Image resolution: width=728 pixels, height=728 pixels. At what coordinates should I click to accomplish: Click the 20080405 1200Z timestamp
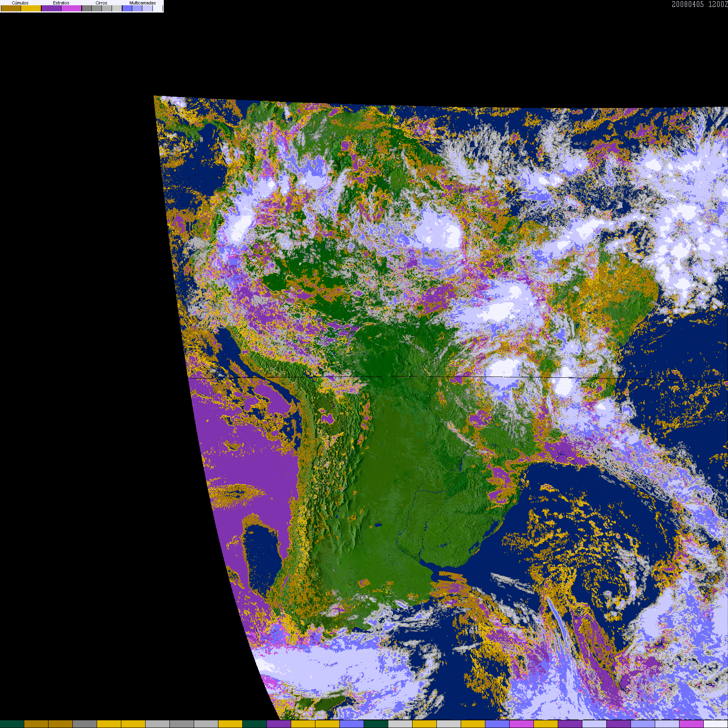(x=699, y=4)
